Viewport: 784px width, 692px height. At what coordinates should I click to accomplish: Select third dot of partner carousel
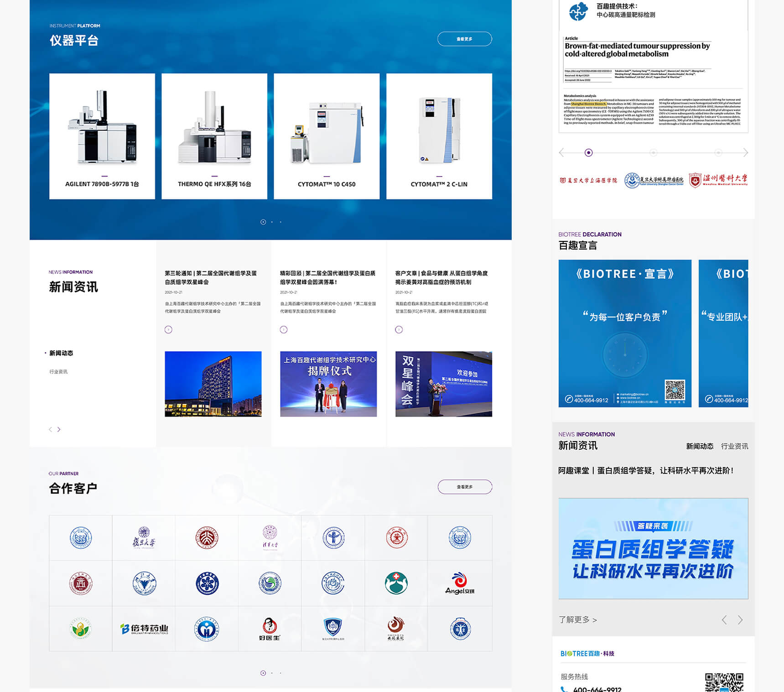(280, 673)
